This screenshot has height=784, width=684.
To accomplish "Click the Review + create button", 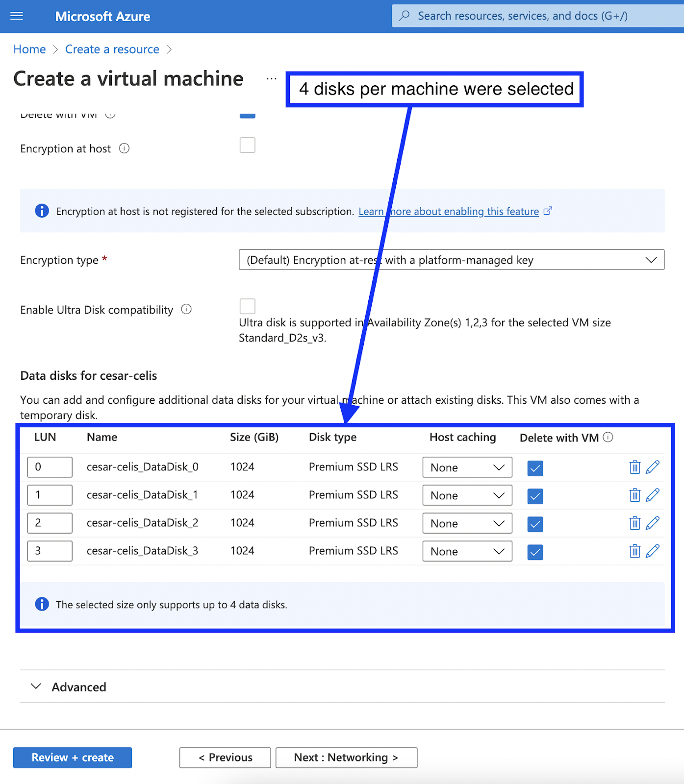I will [x=73, y=758].
